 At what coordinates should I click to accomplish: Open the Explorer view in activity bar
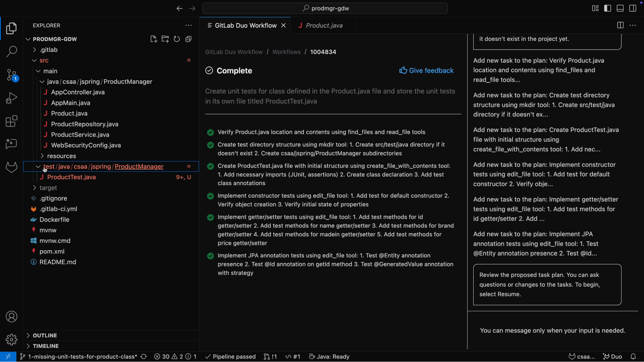tap(12, 28)
